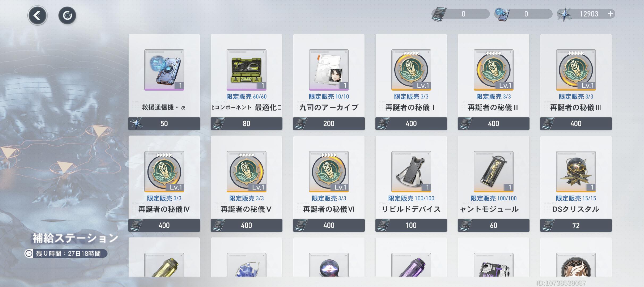Viewport: 644px width, 287px height.
Task: Click the 60 price bar for the module
Action: [494, 225]
